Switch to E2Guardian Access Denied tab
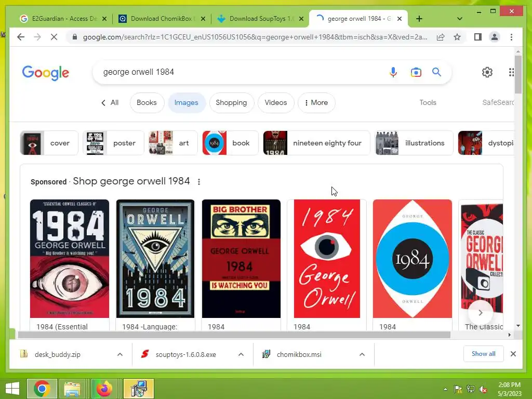The image size is (532, 399). point(62,19)
